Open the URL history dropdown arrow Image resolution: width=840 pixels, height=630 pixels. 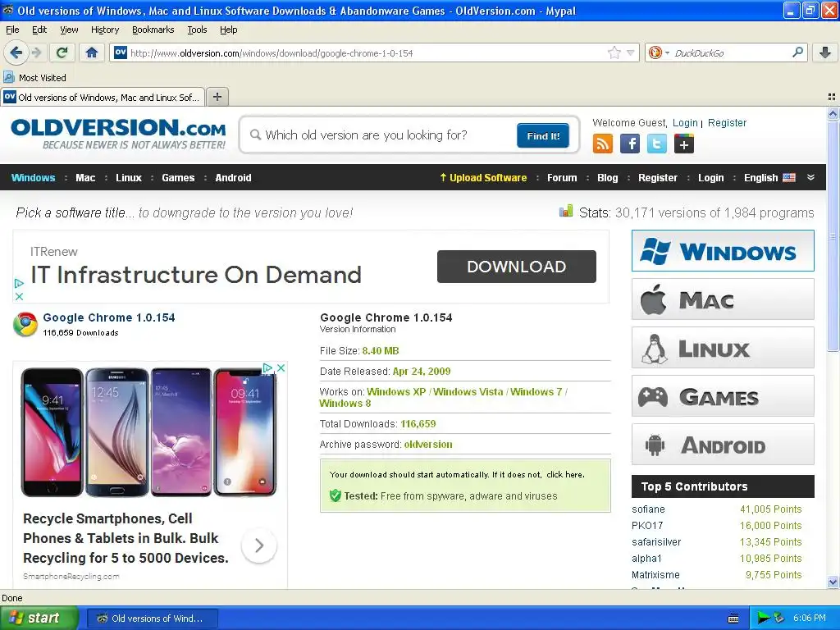pyautogui.click(x=631, y=52)
